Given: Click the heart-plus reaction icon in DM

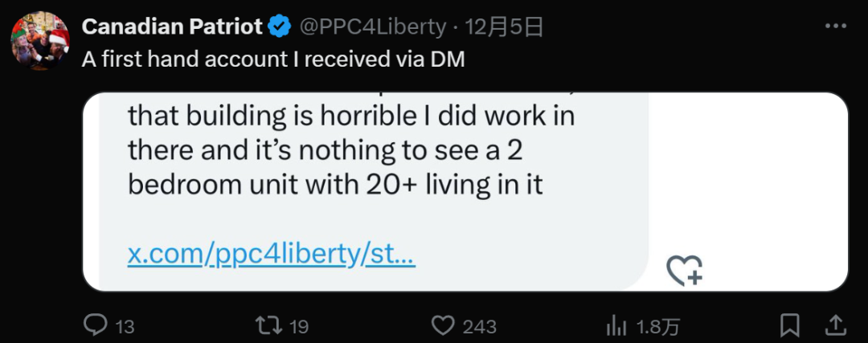Looking at the screenshot, I should coord(684,271).
